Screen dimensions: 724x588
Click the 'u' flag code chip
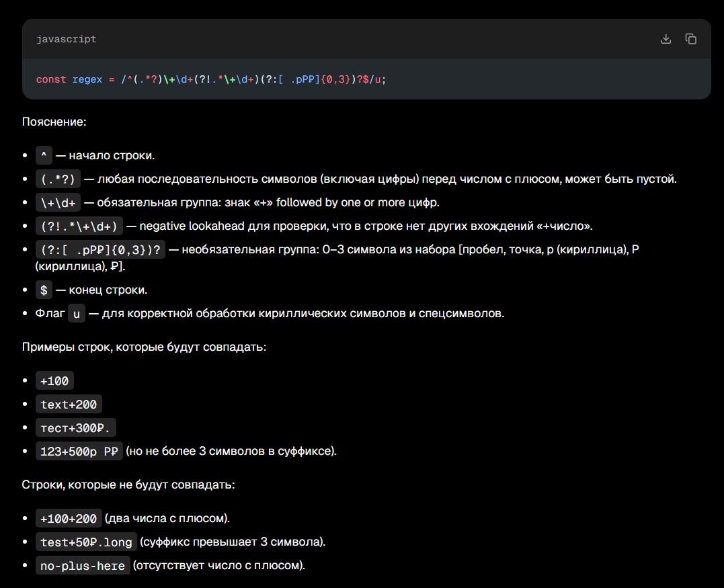[x=77, y=314]
